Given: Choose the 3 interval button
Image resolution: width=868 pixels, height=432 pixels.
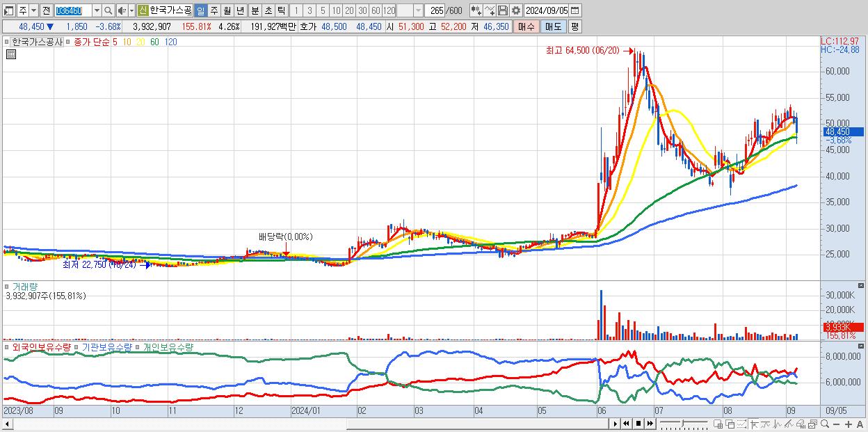Looking at the screenshot, I should (310, 10).
